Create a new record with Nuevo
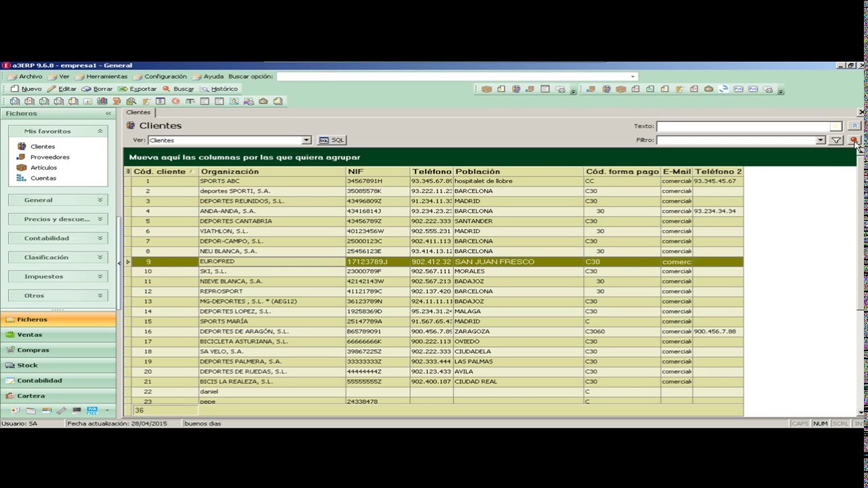This screenshot has width=868, height=488. coord(26,89)
